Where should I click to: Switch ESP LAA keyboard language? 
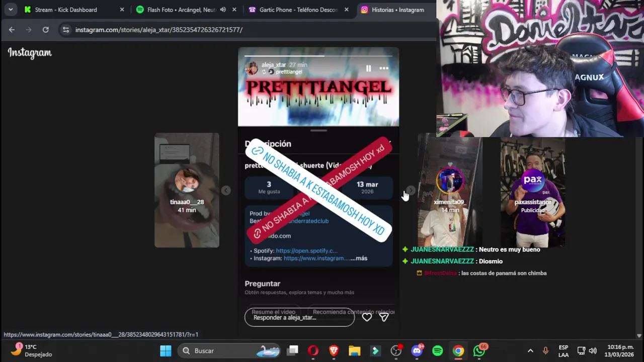[563, 350]
